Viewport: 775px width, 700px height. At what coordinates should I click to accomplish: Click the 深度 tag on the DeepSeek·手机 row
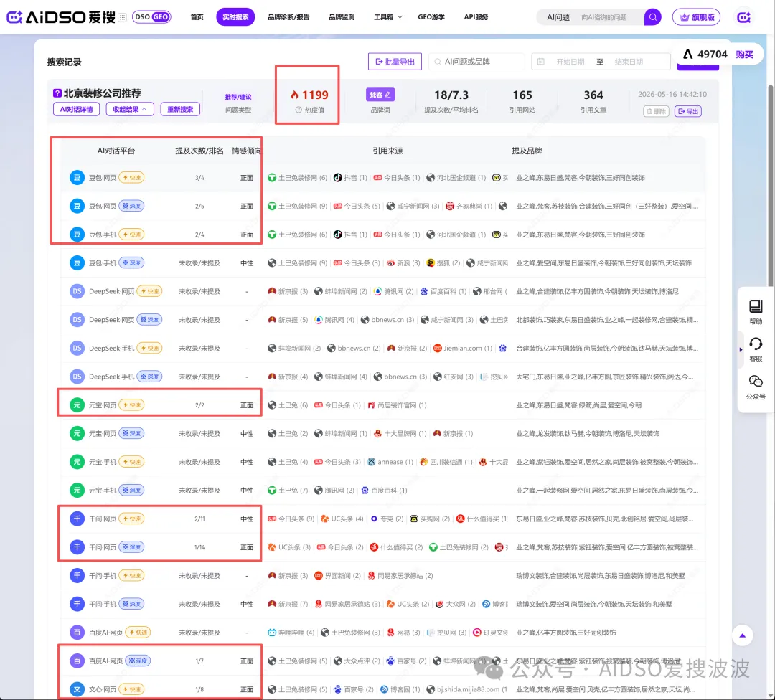click(149, 377)
